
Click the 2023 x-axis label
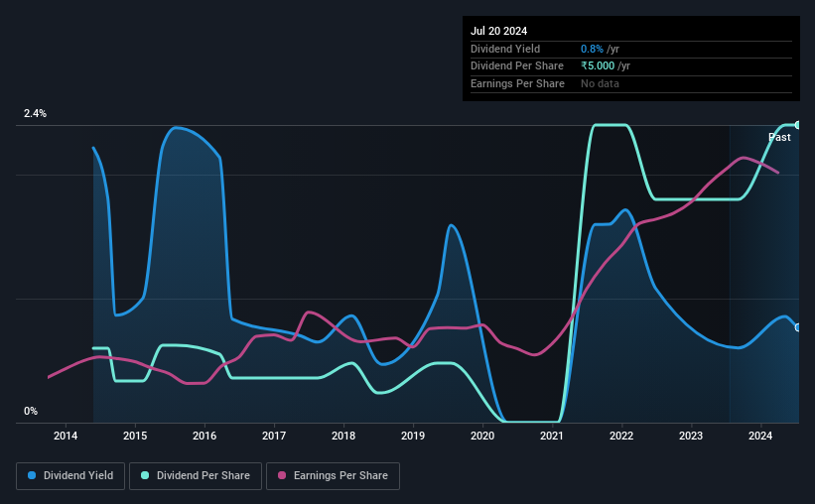click(691, 436)
